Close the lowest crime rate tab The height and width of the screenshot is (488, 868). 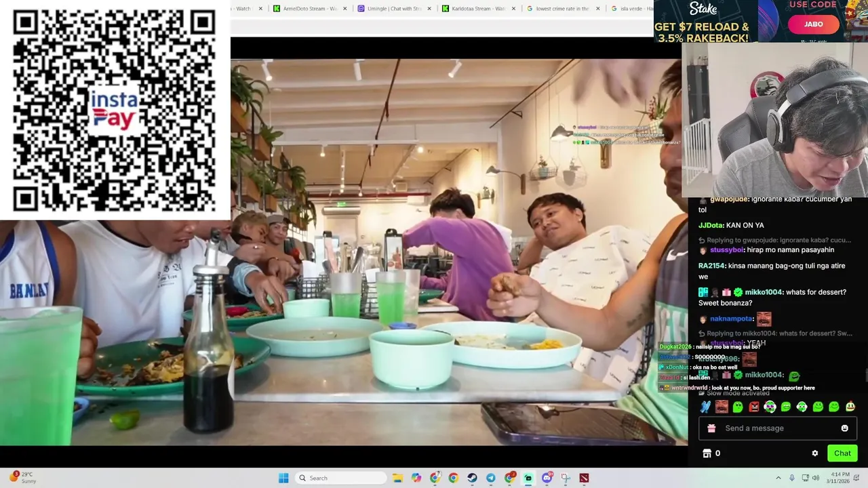tap(598, 9)
